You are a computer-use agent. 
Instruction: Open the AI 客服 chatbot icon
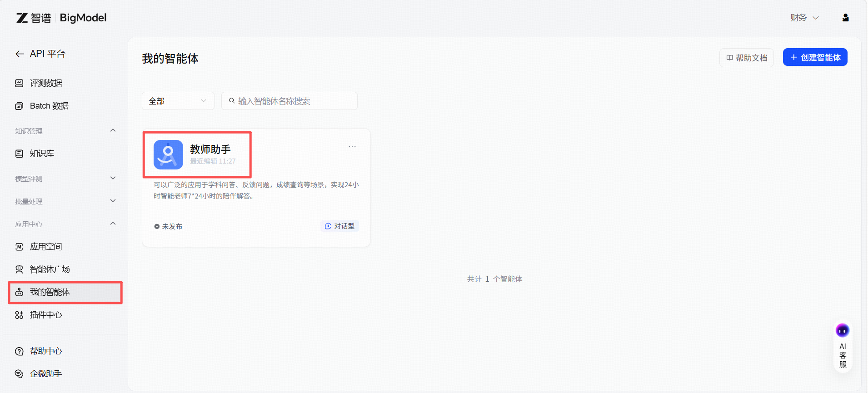(842, 331)
